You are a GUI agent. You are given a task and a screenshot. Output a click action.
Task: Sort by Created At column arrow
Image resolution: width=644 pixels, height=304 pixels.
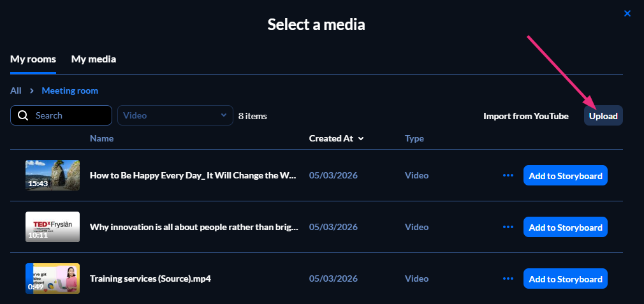coord(361,138)
